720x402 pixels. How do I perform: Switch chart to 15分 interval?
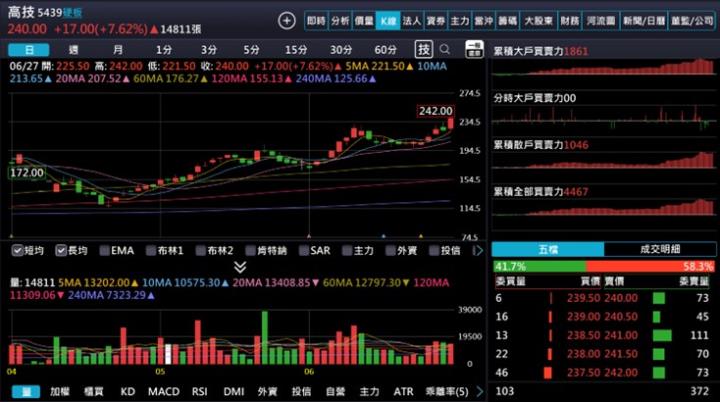click(296, 50)
